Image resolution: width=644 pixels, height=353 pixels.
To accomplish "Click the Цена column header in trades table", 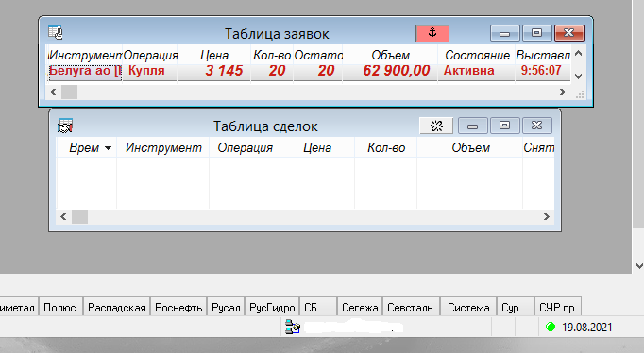I will pyautogui.click(x=317, y=148).
